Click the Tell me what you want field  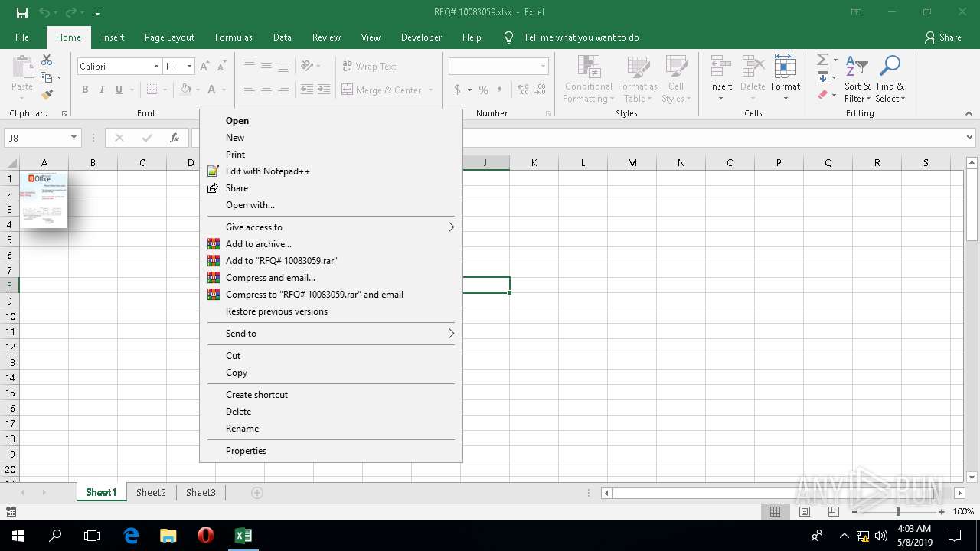pos(580,37)
